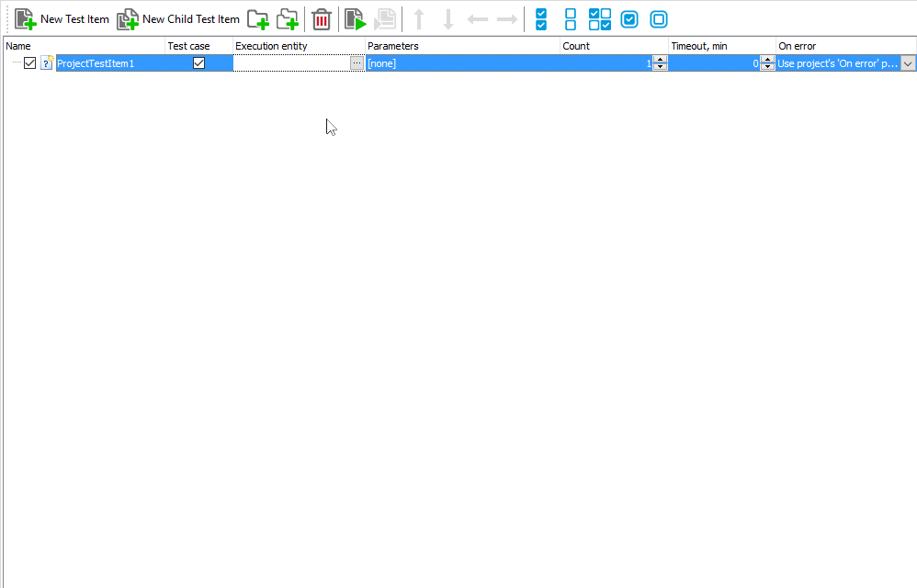917x588 pixels.
Task: Click the New Test Item button
Action: tap(62, 19)
